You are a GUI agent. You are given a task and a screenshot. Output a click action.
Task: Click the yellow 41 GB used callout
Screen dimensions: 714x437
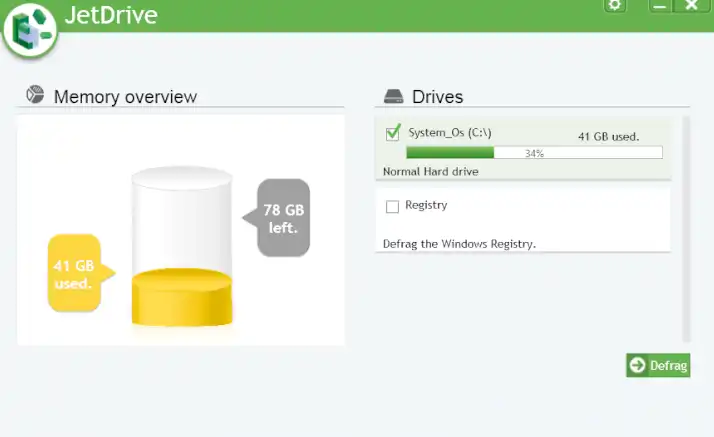coord(73,273)
